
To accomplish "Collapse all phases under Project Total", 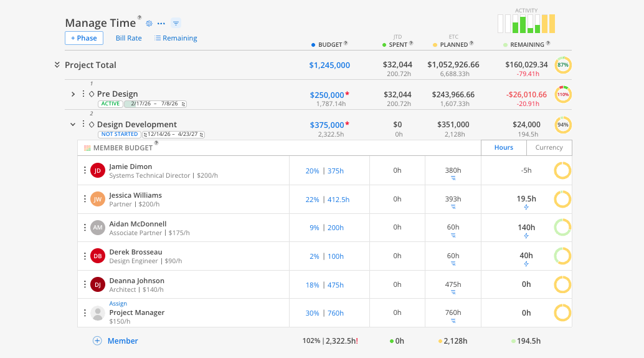I will (57, 65).
